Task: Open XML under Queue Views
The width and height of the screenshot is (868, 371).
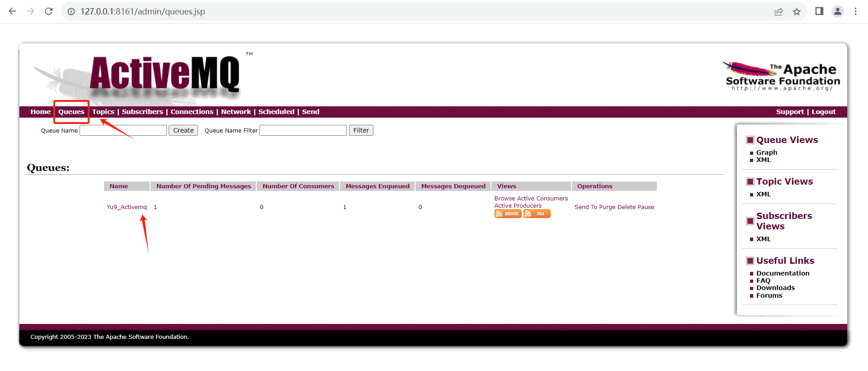Action: 764,160
